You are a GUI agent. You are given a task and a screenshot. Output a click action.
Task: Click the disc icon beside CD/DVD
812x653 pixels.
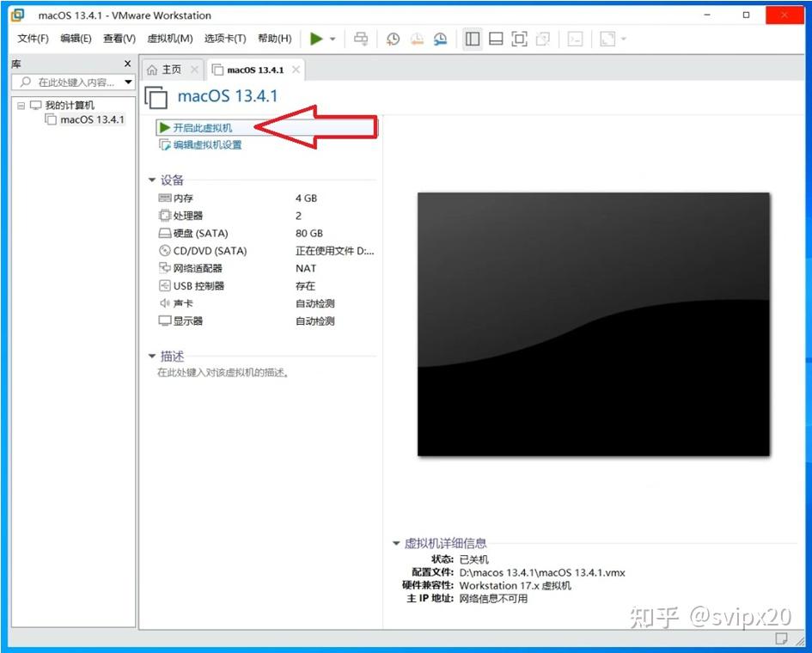point(165,251)
